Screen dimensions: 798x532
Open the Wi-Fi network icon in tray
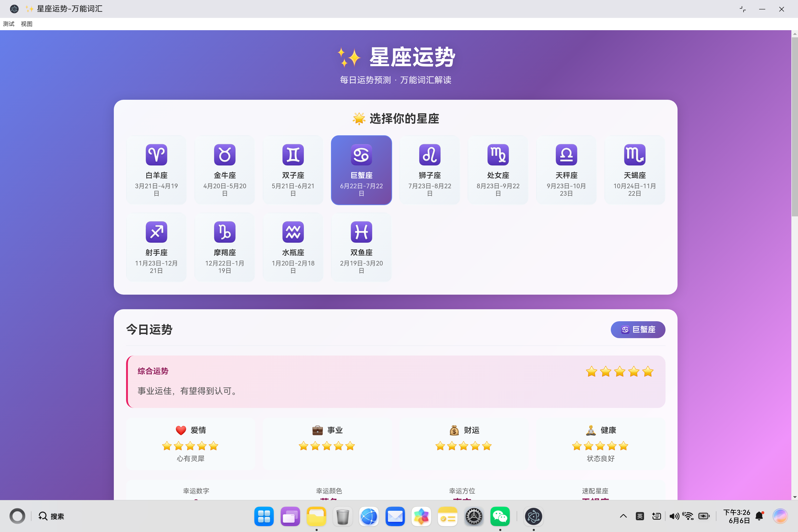point(688,516)
